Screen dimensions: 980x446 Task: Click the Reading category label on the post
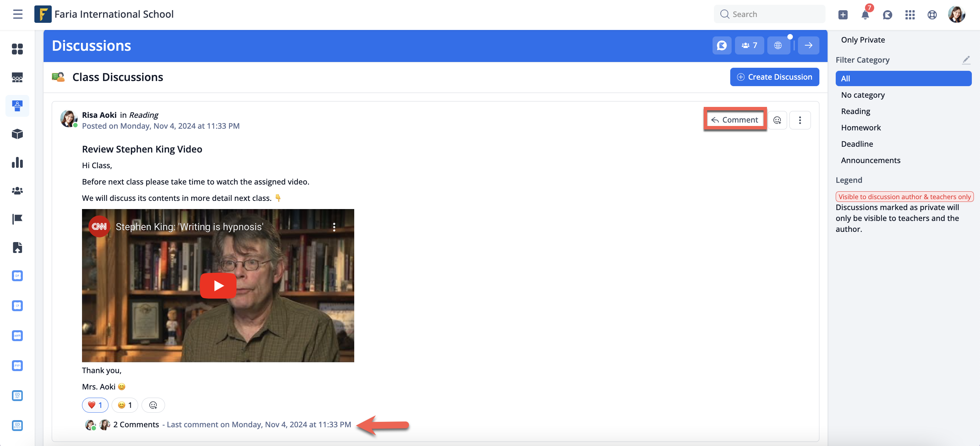point(144,115)
